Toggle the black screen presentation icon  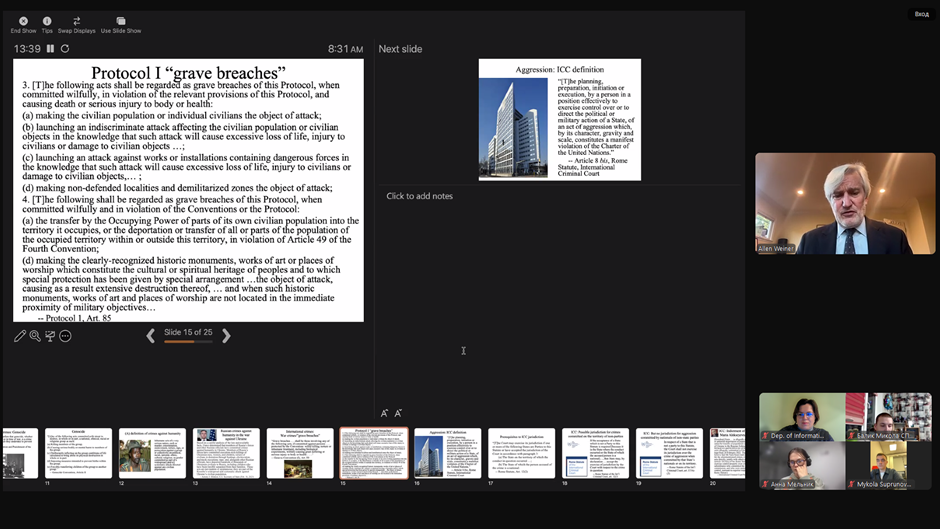point(50,336)
